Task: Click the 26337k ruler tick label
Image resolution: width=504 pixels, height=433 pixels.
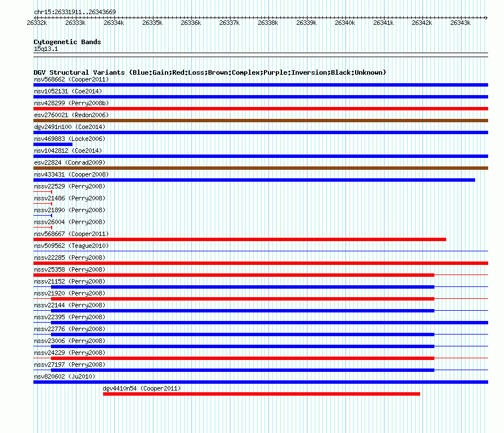Action: click(229, 23)
